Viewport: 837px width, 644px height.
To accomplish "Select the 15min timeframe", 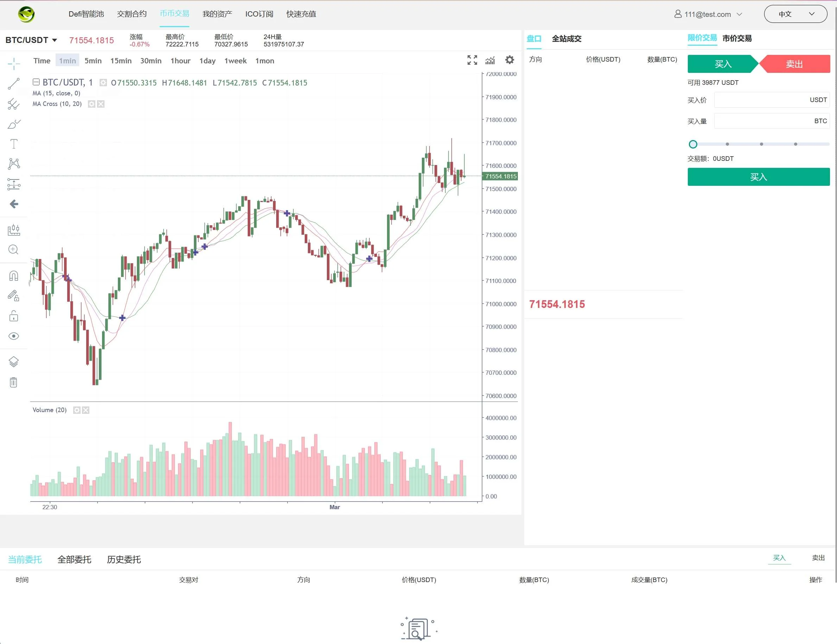I will [121, 61].
